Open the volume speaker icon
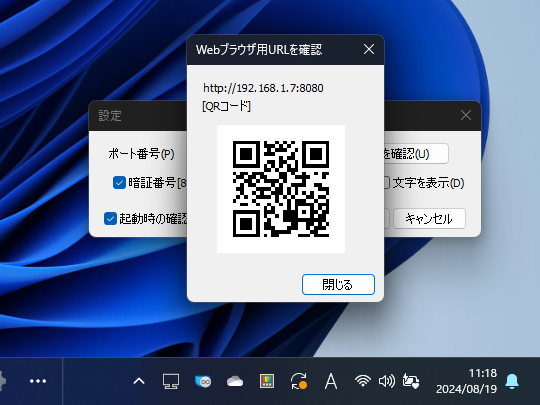540x405 pixels. coord(386,381)
